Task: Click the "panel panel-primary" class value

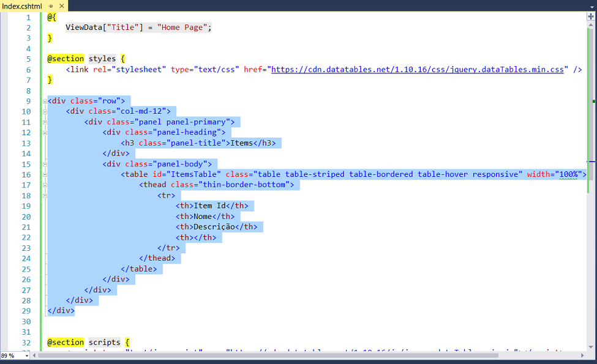Action: (182, 122)
